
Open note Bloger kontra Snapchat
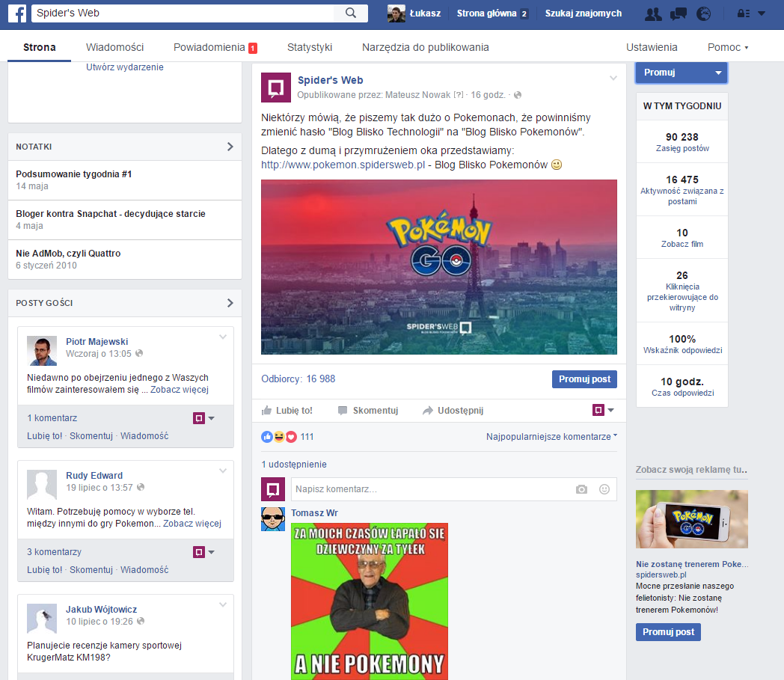click(x=111, y=213)
